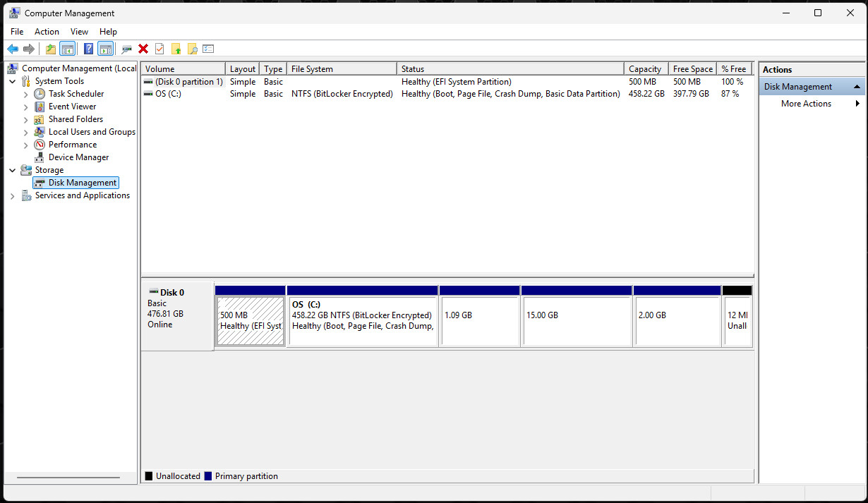Click More Actions in the Actions pane
Screen dimensions: 868x503
[806, 104]
